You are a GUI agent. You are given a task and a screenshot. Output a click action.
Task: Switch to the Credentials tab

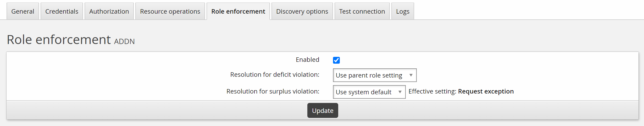62,12
